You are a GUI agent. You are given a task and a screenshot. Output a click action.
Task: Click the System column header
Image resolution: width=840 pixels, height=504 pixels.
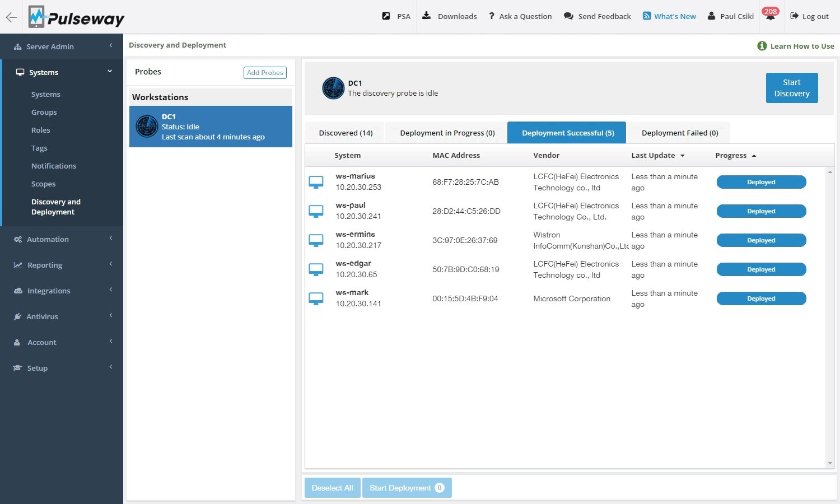tap(347, 156)
